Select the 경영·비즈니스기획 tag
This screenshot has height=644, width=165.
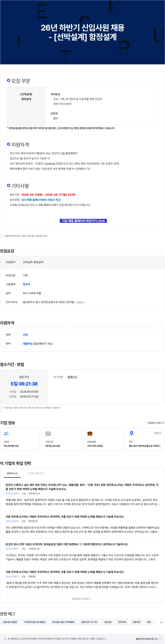click(89, 622)
